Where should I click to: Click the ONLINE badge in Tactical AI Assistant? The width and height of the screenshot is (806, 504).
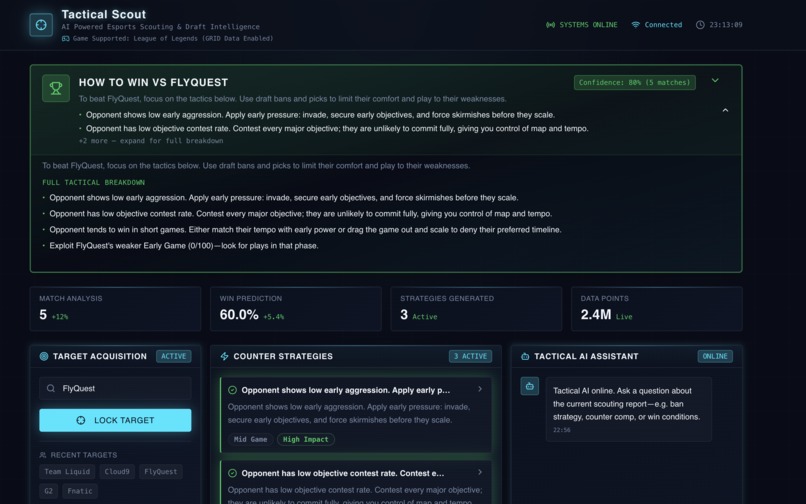tap(715, 356)
